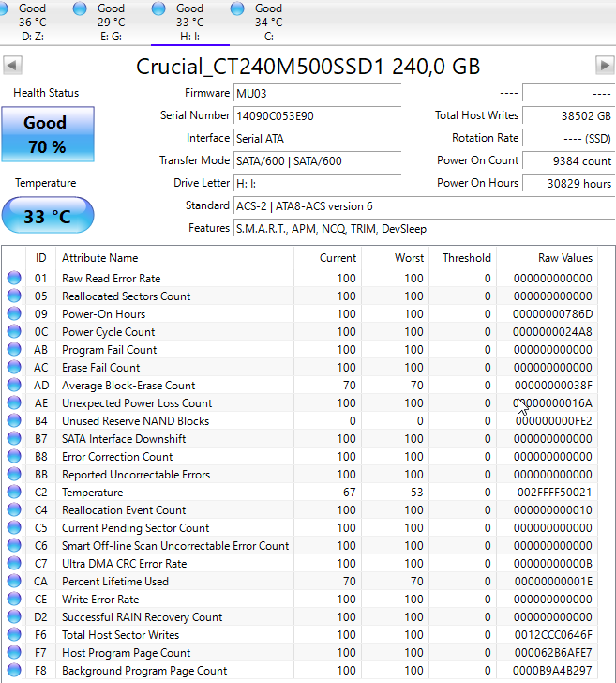Click raw value 0012CCC0646F

coord(553,635)
